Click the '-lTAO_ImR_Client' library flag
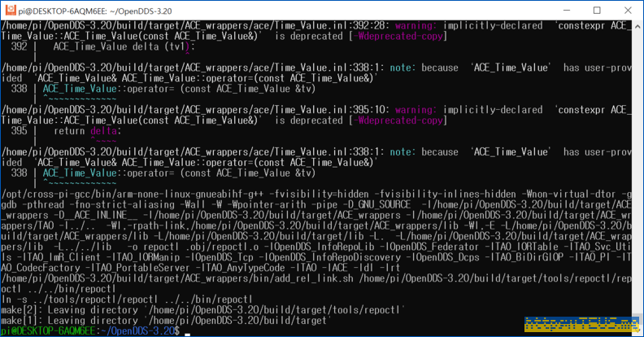This screenshot has height=337, width=644. [x=61, y=257]
